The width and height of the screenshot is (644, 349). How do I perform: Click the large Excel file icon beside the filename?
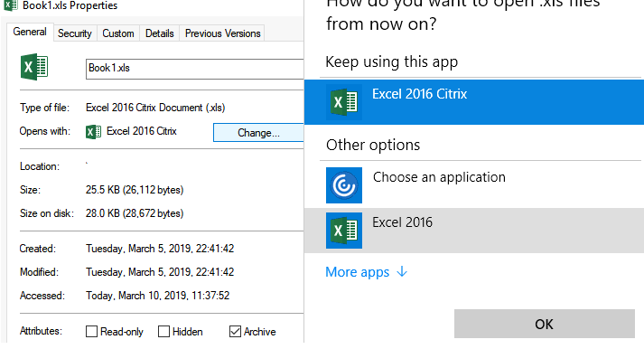point(34,67)
